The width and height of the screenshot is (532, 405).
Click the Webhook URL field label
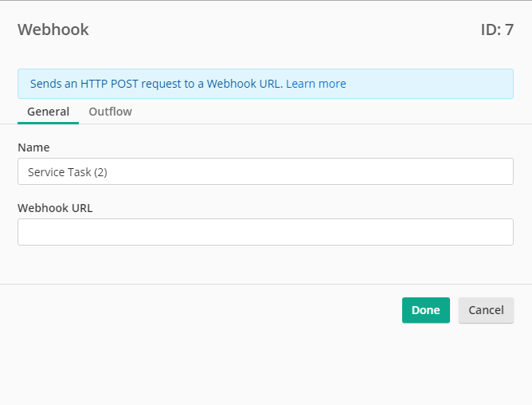coord(55,208)
